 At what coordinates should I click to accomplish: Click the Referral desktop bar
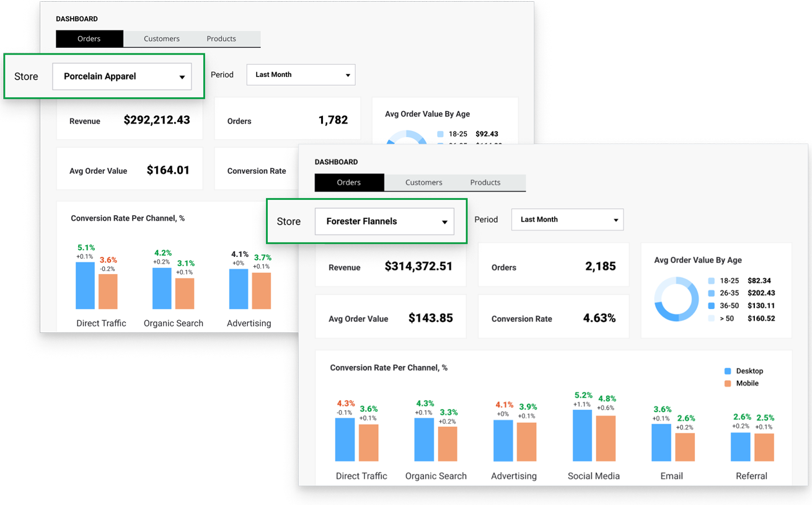pos(741,447)
